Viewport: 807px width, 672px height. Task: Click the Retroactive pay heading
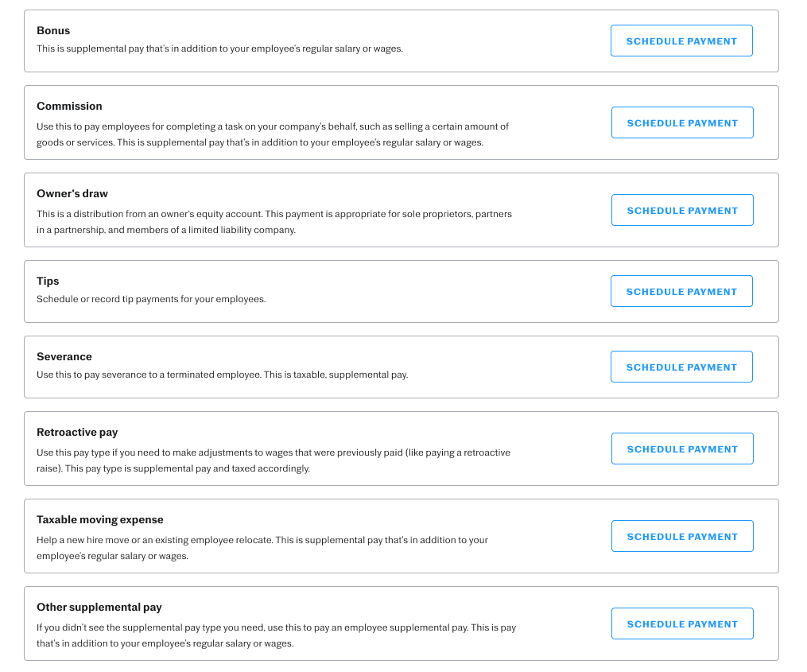click(77, 433)
